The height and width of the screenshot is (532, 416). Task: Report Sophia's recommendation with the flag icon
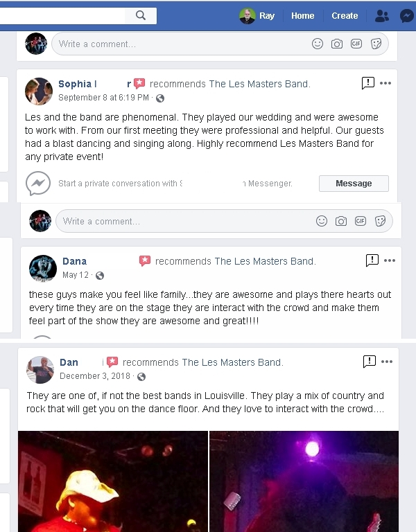coord(368,83)
